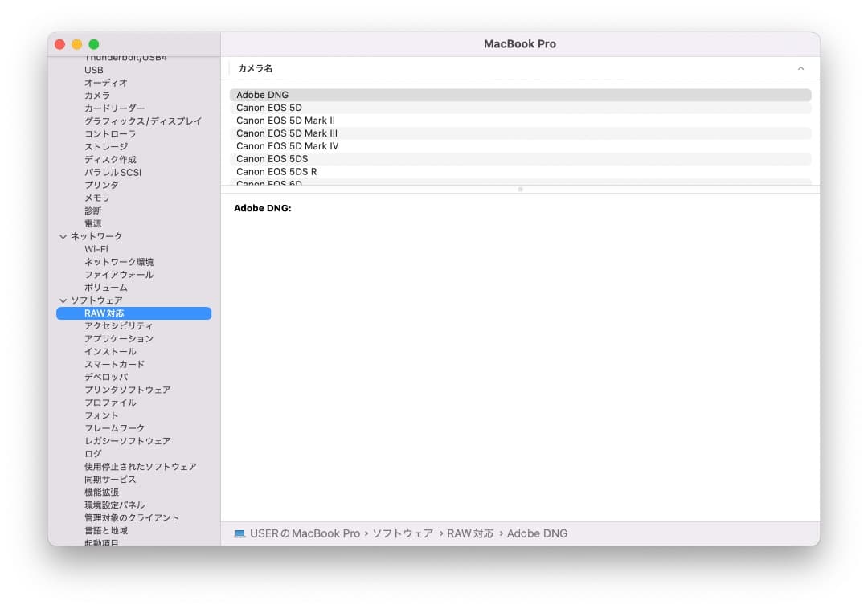Collapse the カメラ名 column with its chevron
Image resolution: width=868 pixels, height=609 pixels.
point(800,68)
